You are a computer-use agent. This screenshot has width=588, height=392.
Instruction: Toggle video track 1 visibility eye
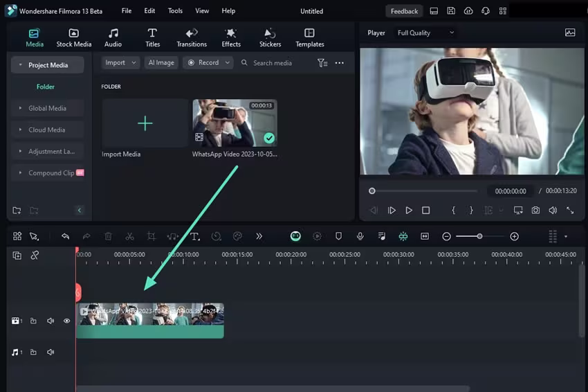tap(66, 321)
